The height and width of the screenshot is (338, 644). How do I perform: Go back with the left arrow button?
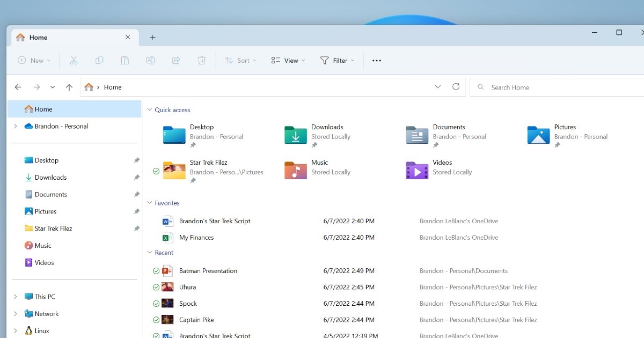[18, 87]
